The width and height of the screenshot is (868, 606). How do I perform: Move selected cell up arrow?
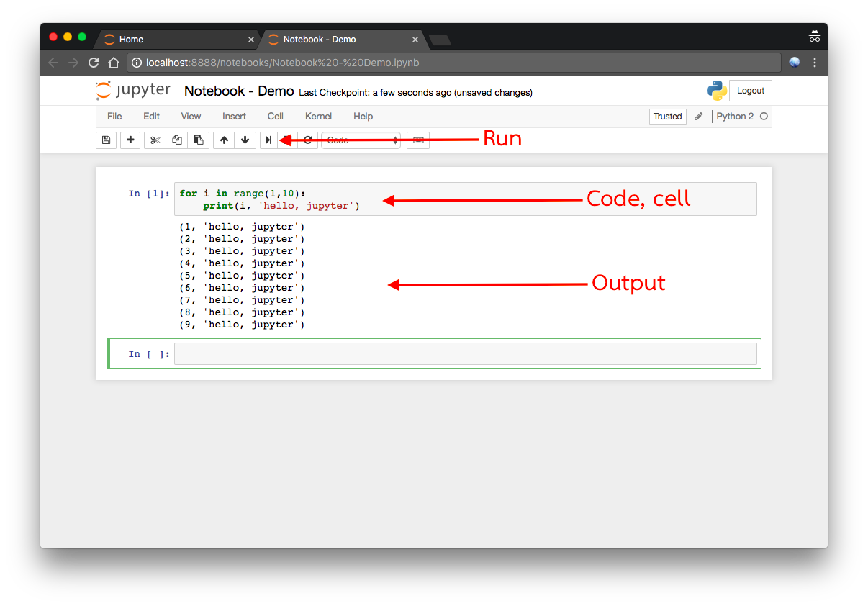pyautogui.click(x=224, y=140)
